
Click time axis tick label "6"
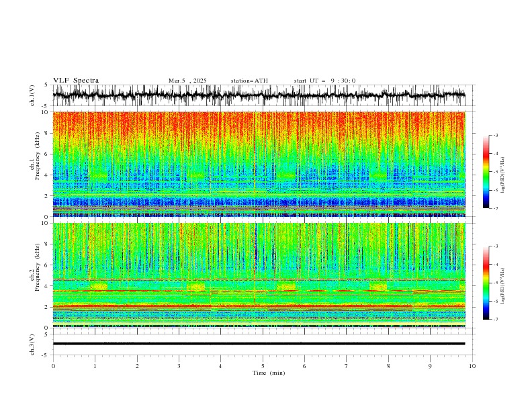pos(304,366)
